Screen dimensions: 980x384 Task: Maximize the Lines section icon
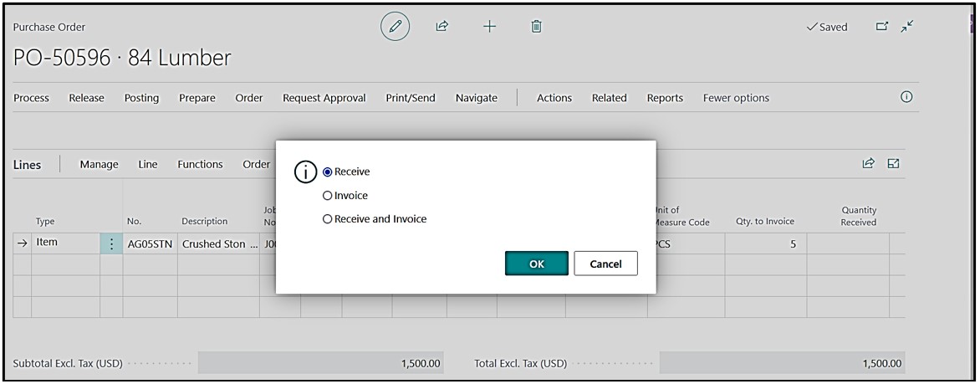(891, 164)
